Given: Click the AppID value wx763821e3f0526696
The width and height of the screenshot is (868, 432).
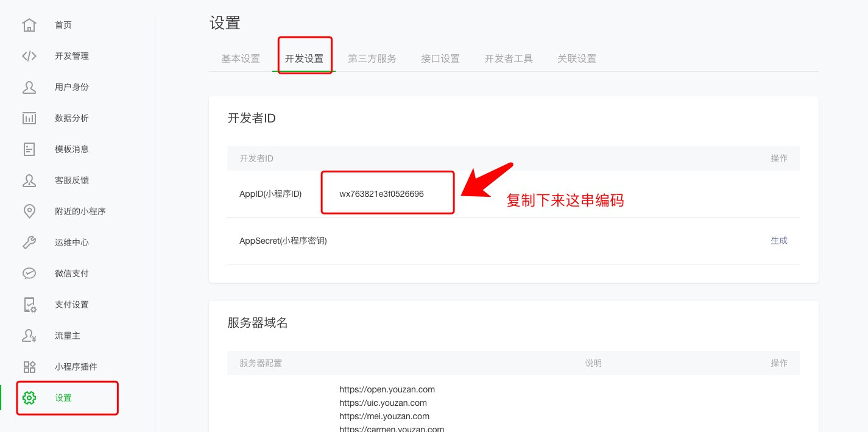Looking at the screenshot, I should point(382,194).
